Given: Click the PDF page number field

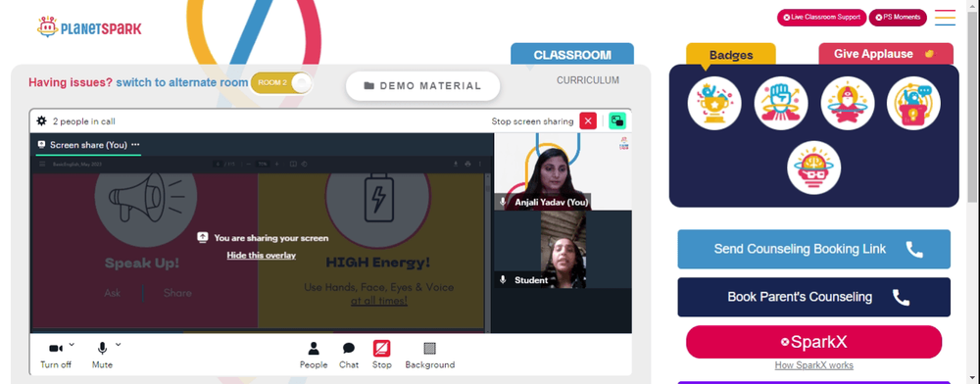Looking at the screenshot, I should 219,165.
